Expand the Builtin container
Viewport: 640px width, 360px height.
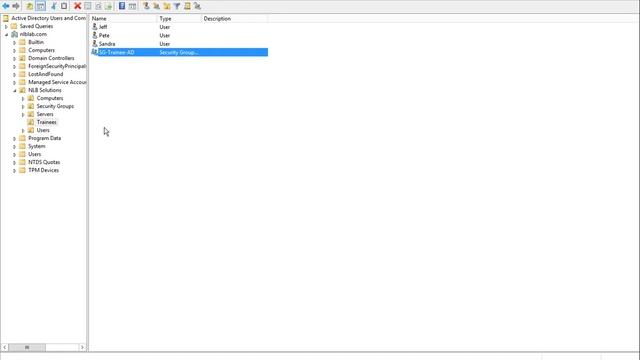pos(15,42)
